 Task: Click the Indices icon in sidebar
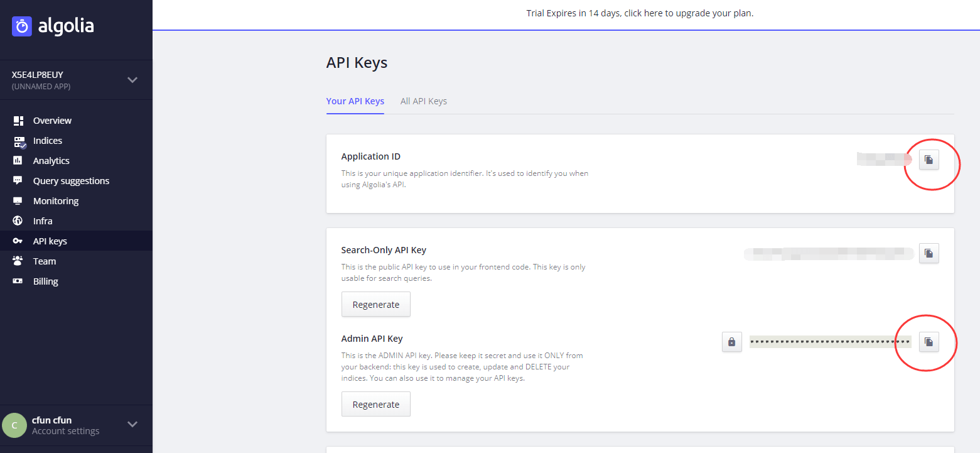[x=19, y=141]
